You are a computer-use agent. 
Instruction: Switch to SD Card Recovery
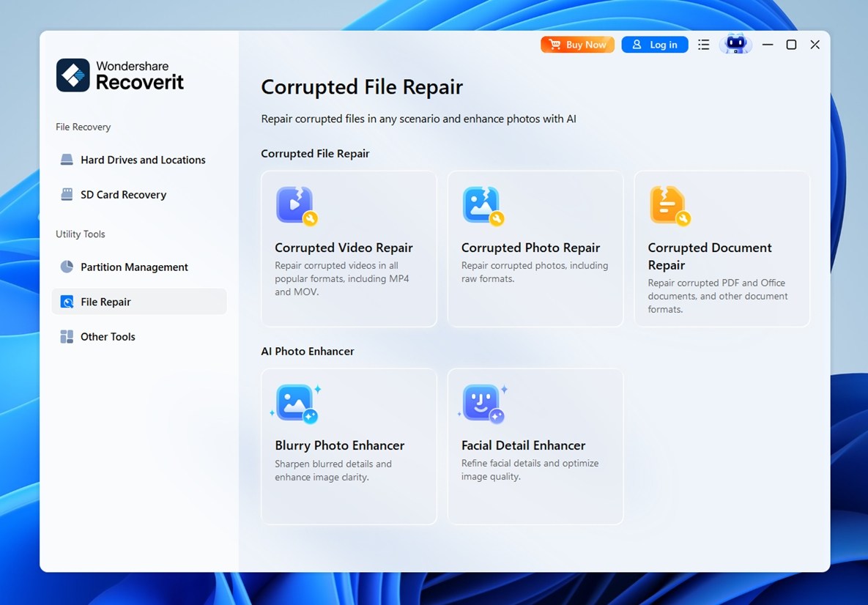pos(139,194)
